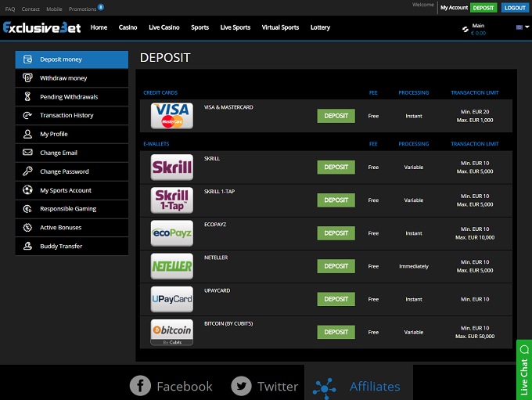Viewport: 532px width, 400px height.
Task: Open the Live Chat side tab
Action: tap(523, 369)
